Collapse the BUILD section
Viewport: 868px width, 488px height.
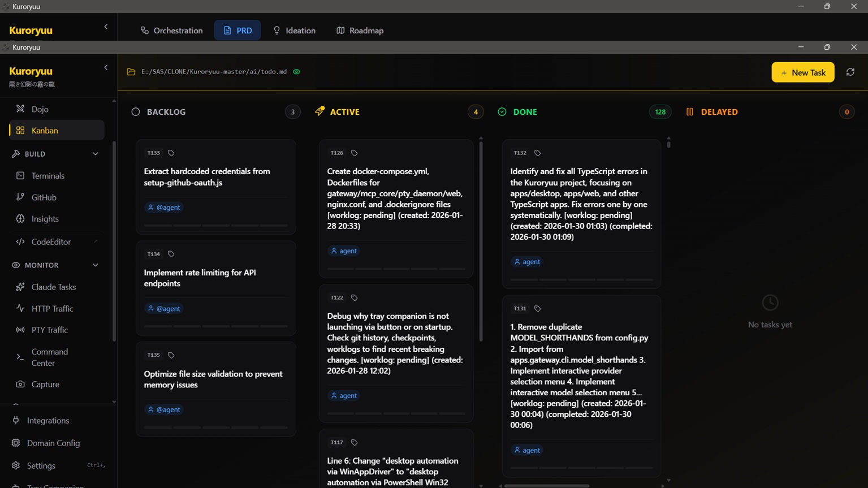coord(95,153)
